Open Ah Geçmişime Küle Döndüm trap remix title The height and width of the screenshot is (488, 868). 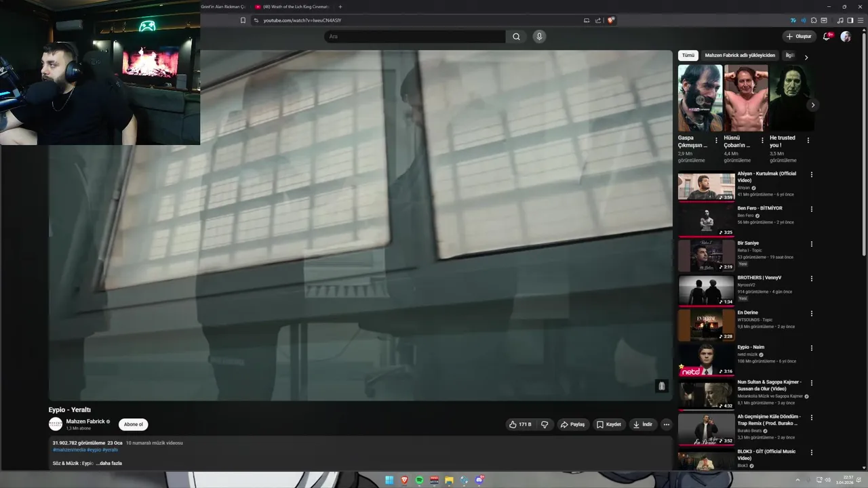tap(769, 420)
